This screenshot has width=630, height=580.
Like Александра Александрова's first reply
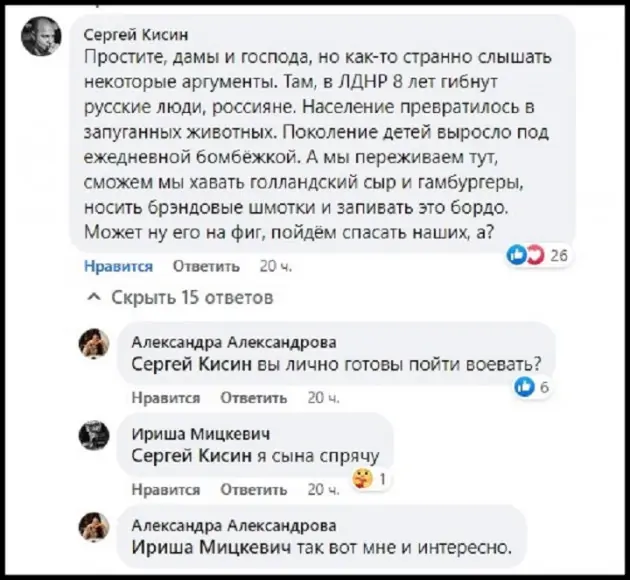tap(166, 398)
